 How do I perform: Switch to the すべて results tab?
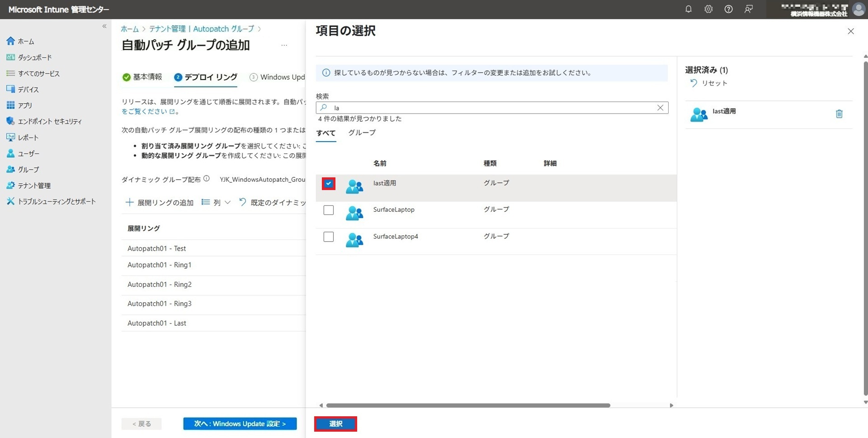(x=326, y=133)
